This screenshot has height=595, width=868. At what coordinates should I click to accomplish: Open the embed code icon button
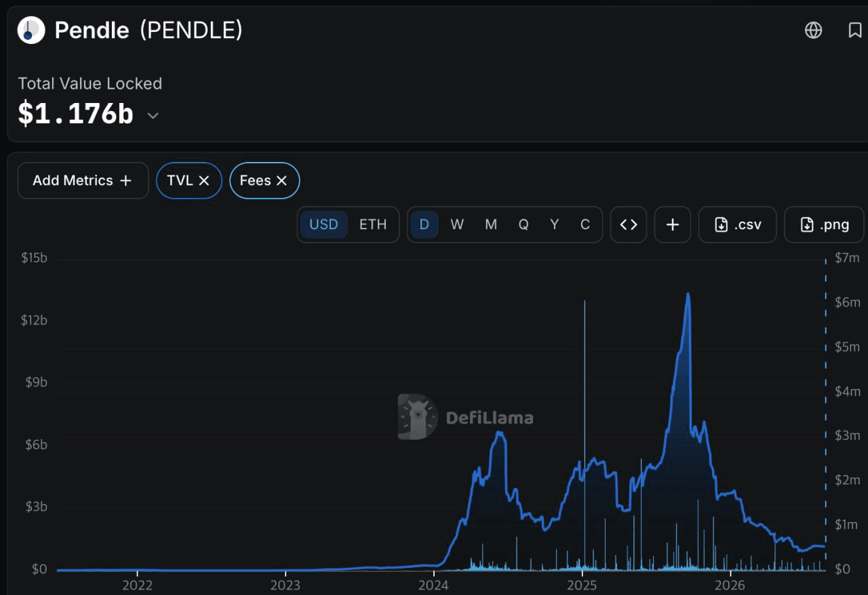pyautogui.click(x=629, y=224)
